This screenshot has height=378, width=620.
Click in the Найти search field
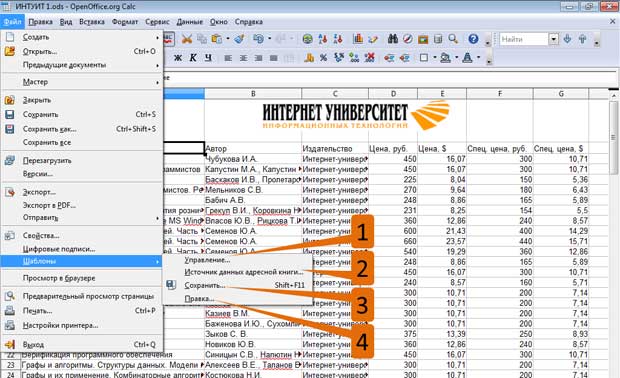tap(524, 39)
